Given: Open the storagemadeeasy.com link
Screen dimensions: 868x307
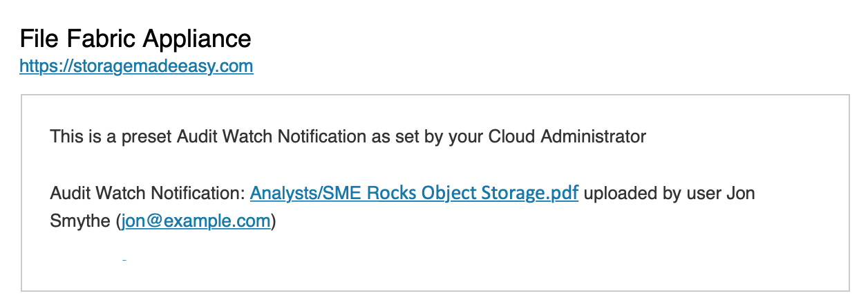Looking at the screenshot, I should coord(136,66).
